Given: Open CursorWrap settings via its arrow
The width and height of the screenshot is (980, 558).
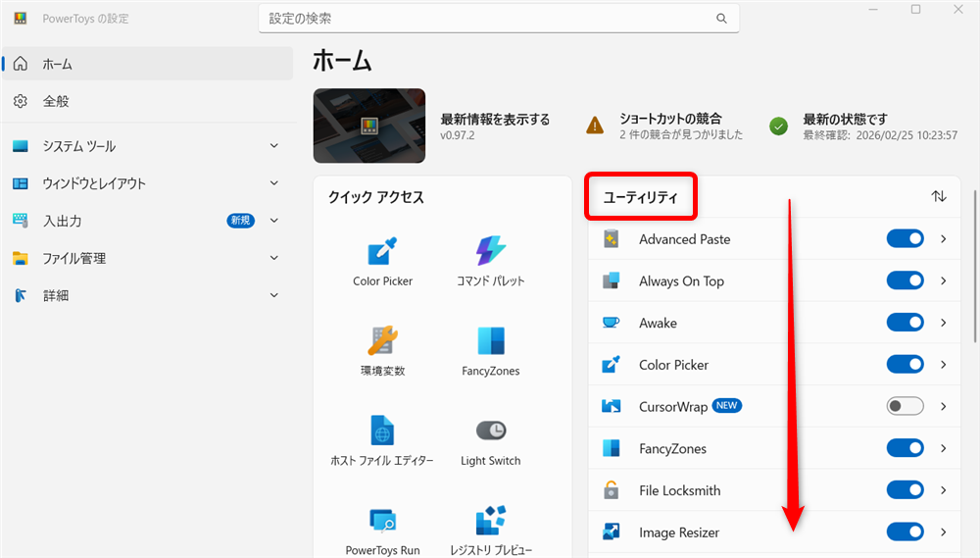Looking at the screenshot, I should tap(943, 407).
